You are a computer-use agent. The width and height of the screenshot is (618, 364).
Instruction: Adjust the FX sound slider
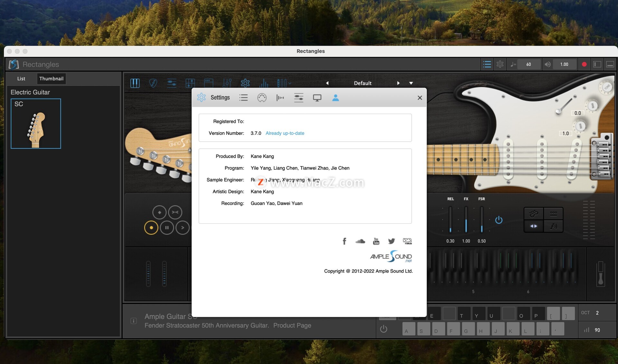466,219
